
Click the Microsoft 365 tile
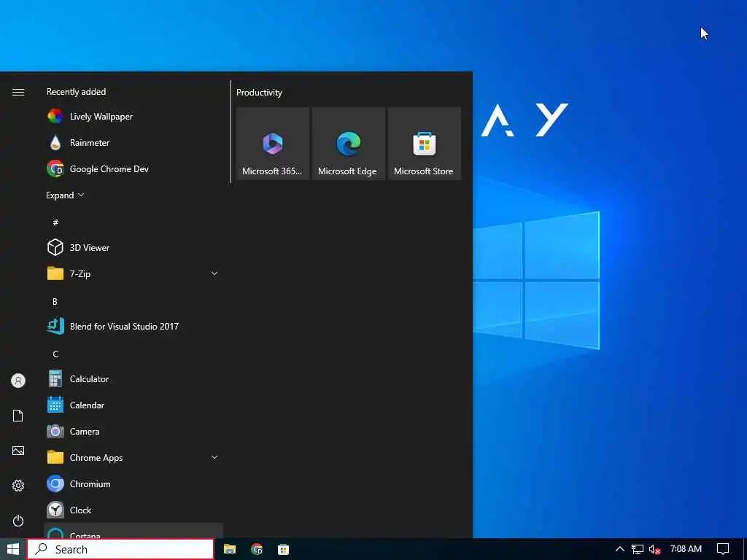(x=273, y=144)
